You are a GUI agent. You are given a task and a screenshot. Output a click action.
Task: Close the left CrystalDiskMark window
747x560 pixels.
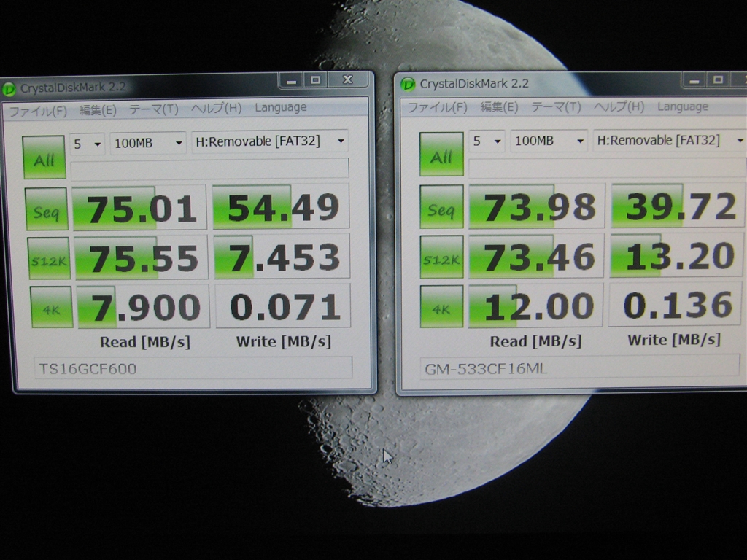coord(348,80)
